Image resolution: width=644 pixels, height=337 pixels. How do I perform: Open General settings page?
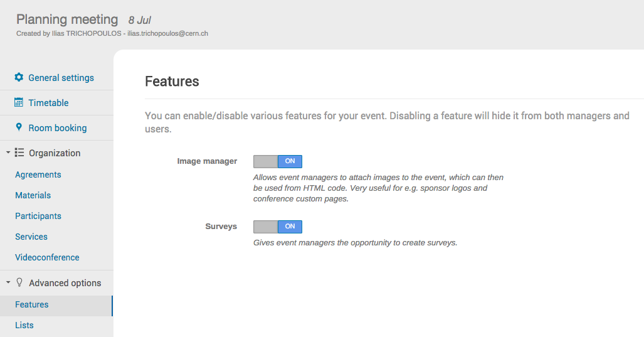(x=61, y=78)
